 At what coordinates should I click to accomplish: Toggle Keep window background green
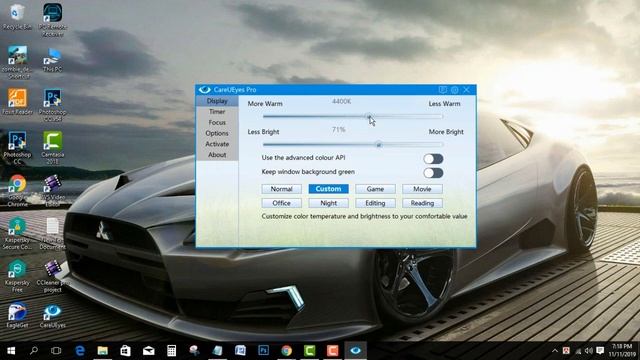pyautogui.click(x=433, y=173)
